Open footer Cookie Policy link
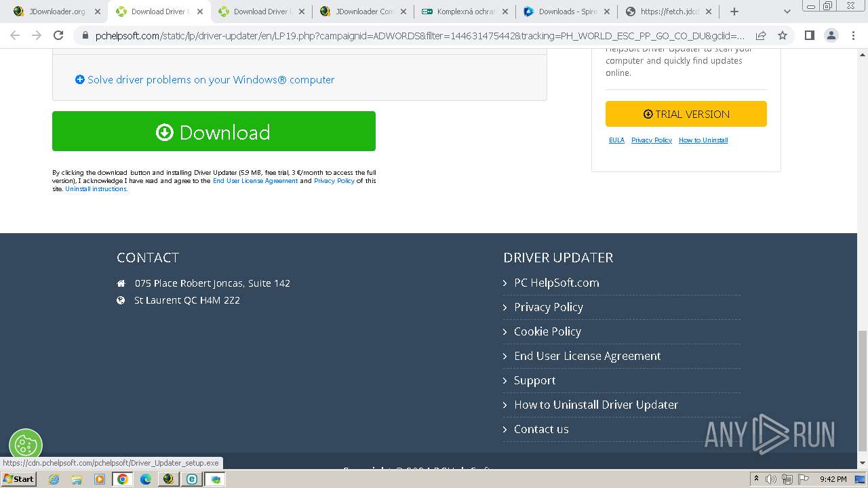The image size is (868, 488). [547, 331]
